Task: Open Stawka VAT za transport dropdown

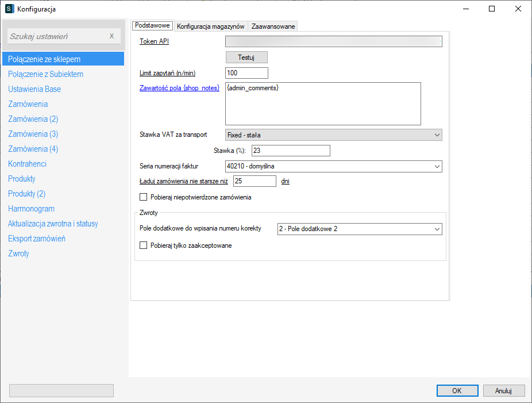Action: click(333, 135)
